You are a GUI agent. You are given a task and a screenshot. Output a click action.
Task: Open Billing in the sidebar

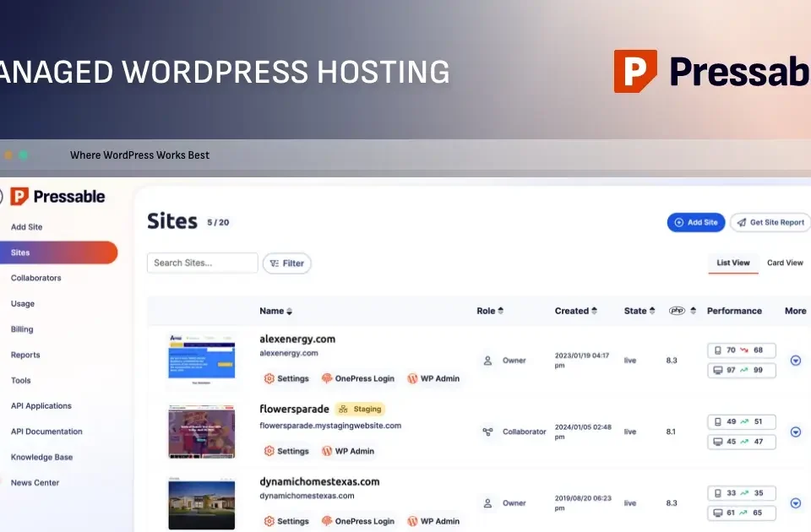22,329
